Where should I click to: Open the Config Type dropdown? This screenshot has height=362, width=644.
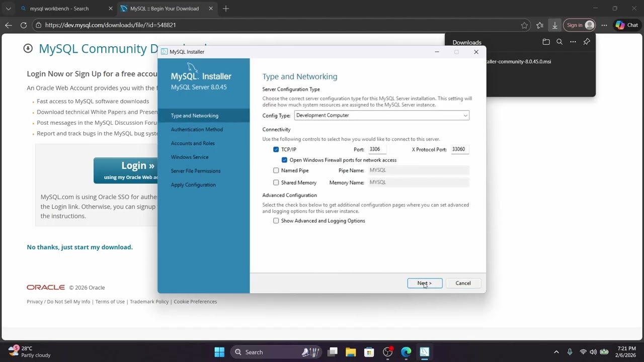tap(381, 115)
